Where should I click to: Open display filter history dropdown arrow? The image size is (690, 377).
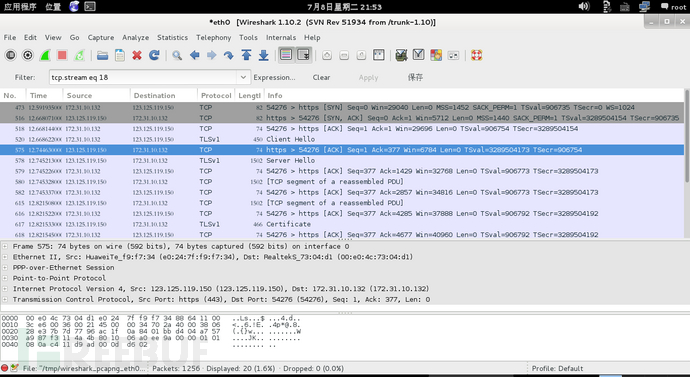(x=243, y=77)
